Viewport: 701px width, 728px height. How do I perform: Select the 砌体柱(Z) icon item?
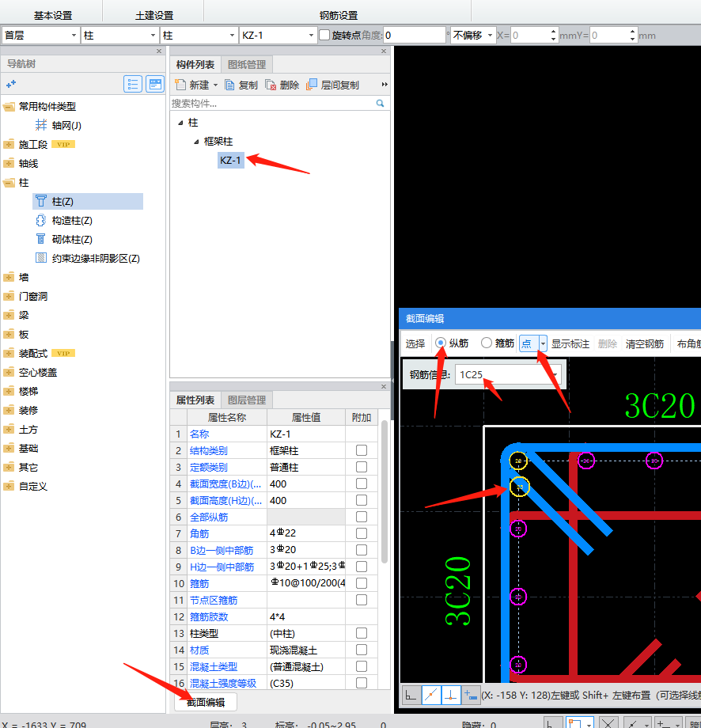click(x=41, y=239)
